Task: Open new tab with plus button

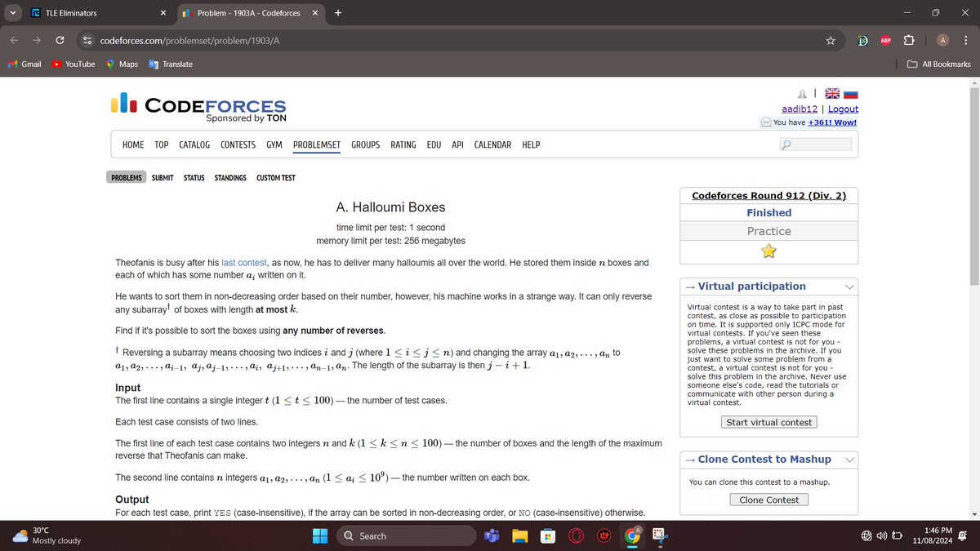Action: (x=338, y=13)
